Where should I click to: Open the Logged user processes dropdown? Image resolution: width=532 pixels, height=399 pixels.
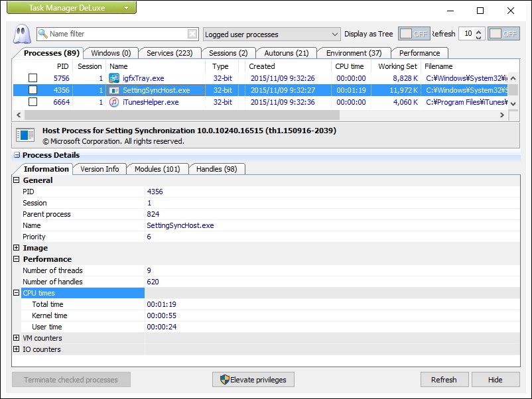(x=272, y=34)
